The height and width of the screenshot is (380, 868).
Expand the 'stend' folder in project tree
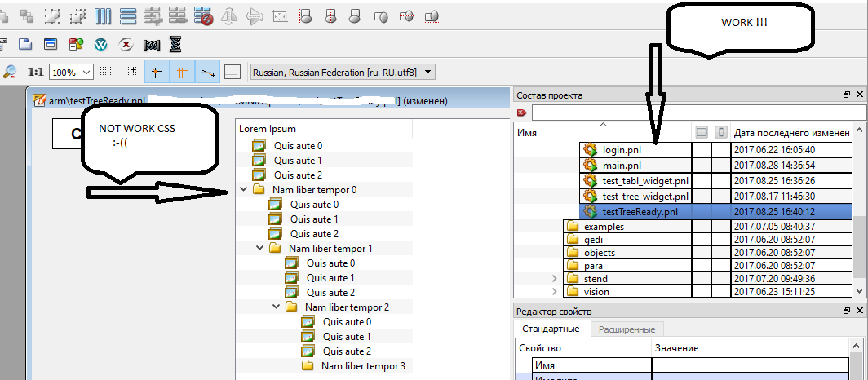(555, 279)
